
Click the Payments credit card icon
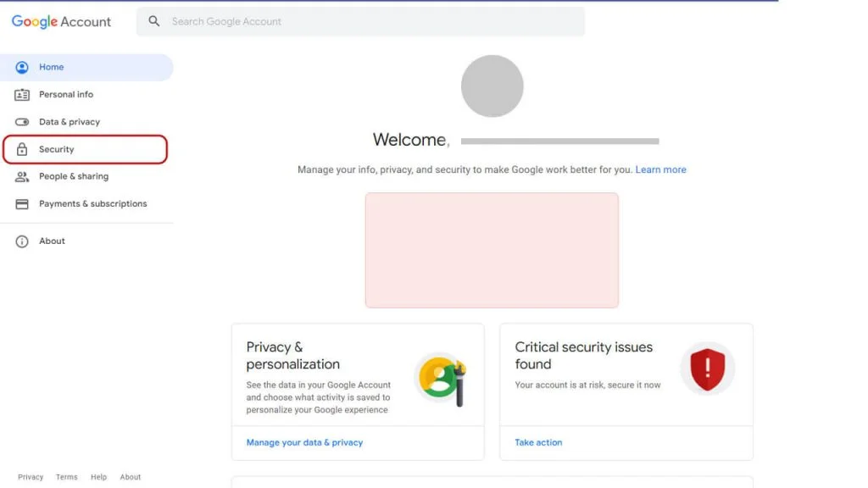click(x=21, y=204)
